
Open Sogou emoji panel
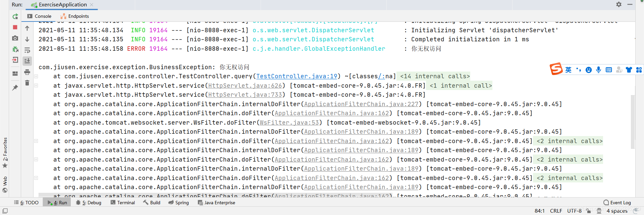pyautogui.click(x=588, y=70)
